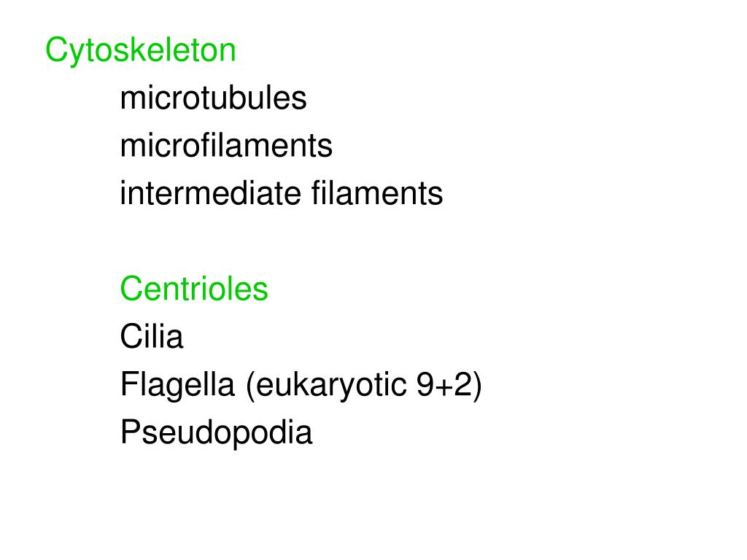
Task: Click the capital F of Flagella
Action: tap(129, 385)
